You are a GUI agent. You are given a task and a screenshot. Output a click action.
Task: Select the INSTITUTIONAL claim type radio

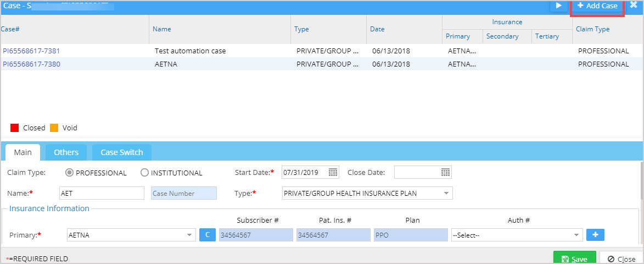pyautogui.click(x=144, y=173)
